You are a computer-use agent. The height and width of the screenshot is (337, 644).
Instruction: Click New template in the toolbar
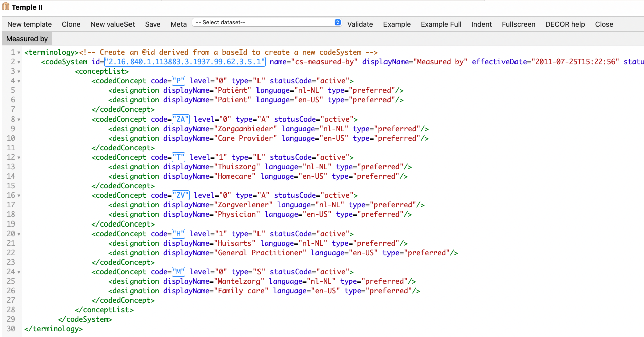[29, 24]
